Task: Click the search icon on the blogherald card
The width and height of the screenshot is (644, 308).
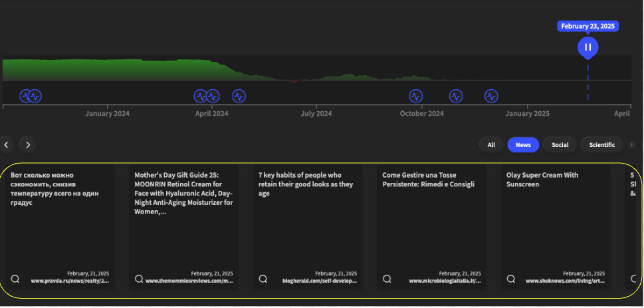Action: click(263, 279)
